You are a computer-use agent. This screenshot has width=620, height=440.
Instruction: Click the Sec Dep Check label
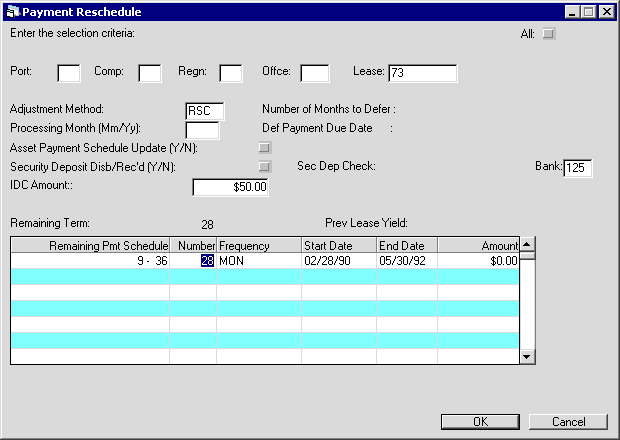point(336,166)
